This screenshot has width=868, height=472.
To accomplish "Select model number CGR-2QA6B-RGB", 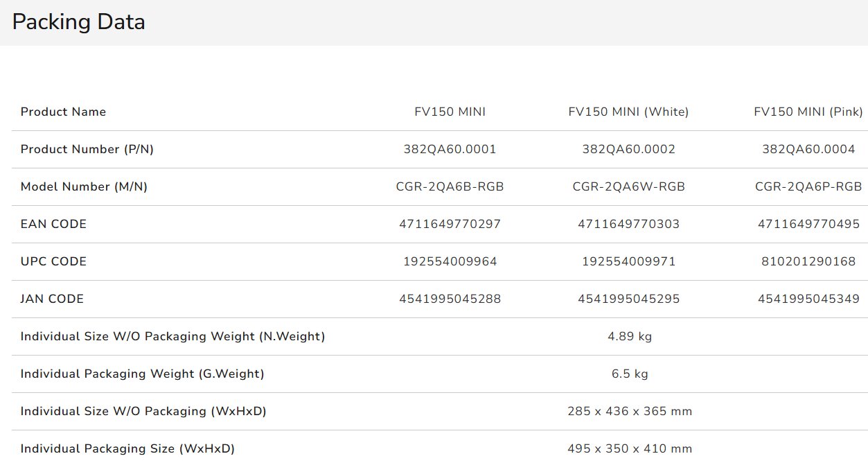I will tap(450, 187).
